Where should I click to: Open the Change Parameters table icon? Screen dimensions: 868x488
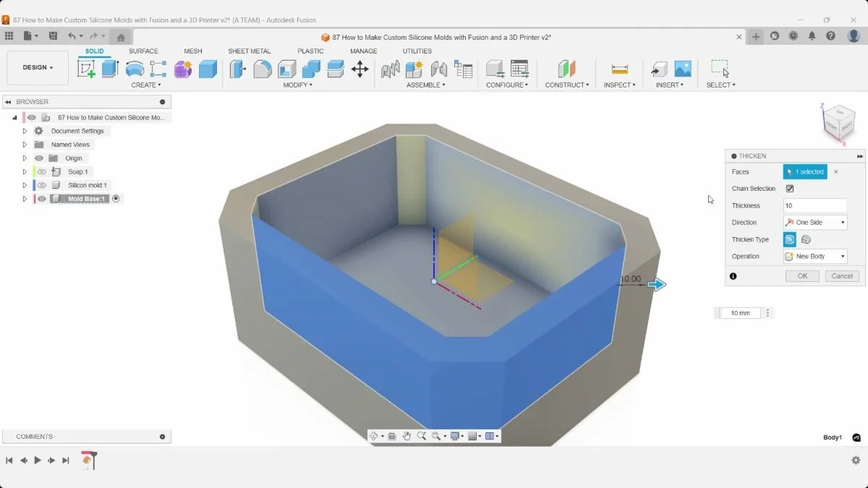click(x=519, y=69)
